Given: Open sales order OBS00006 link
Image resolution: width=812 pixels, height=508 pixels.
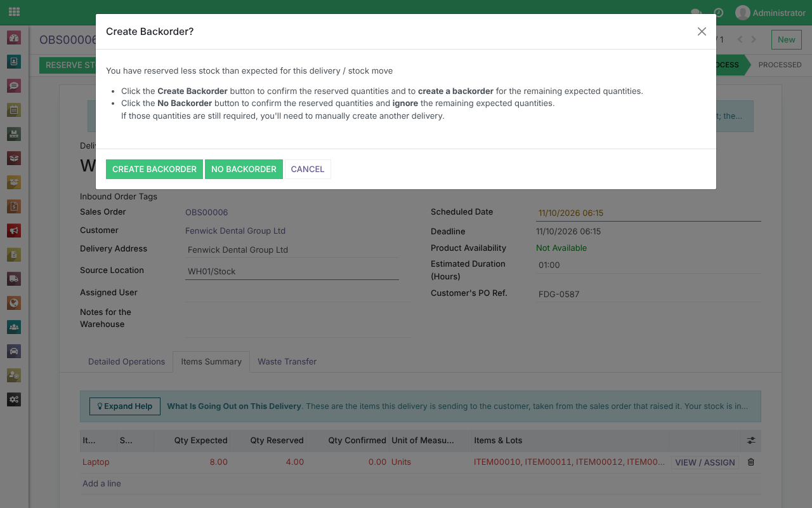Looking at the screenshot, I should (207, 213).
